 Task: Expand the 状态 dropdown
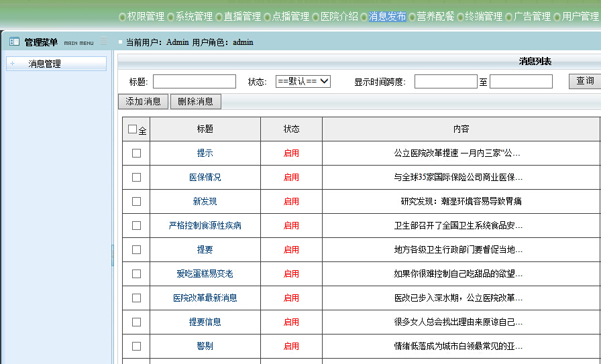click(303, 81)
